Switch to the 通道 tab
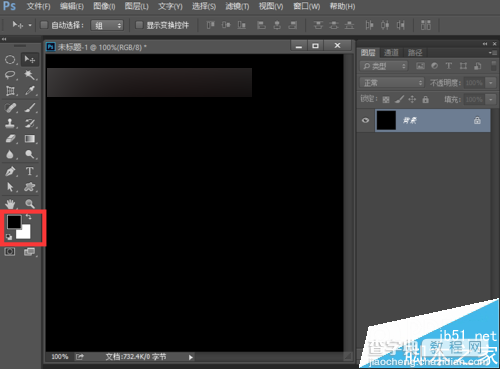Viewport: 500px width, 369px height. [x=391, y=53]
